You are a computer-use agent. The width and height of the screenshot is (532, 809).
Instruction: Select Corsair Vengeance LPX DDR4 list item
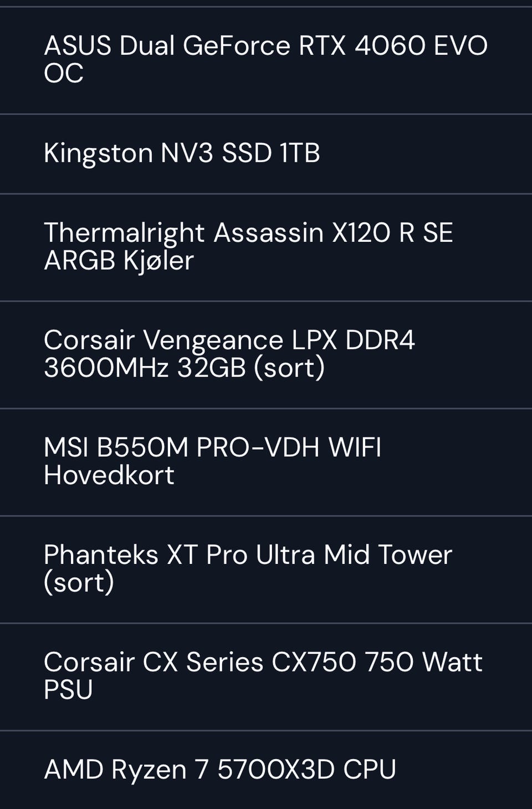266,355
